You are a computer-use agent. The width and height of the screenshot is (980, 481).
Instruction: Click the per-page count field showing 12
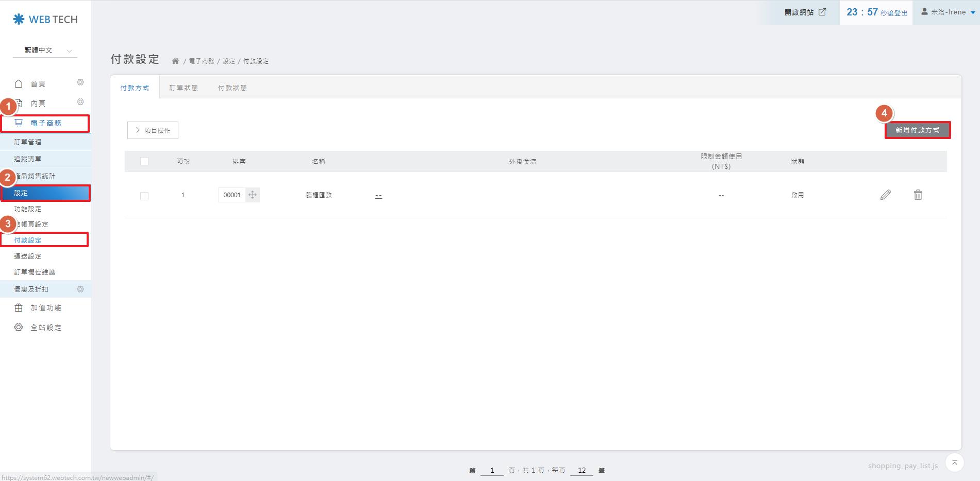pos(582,470)
